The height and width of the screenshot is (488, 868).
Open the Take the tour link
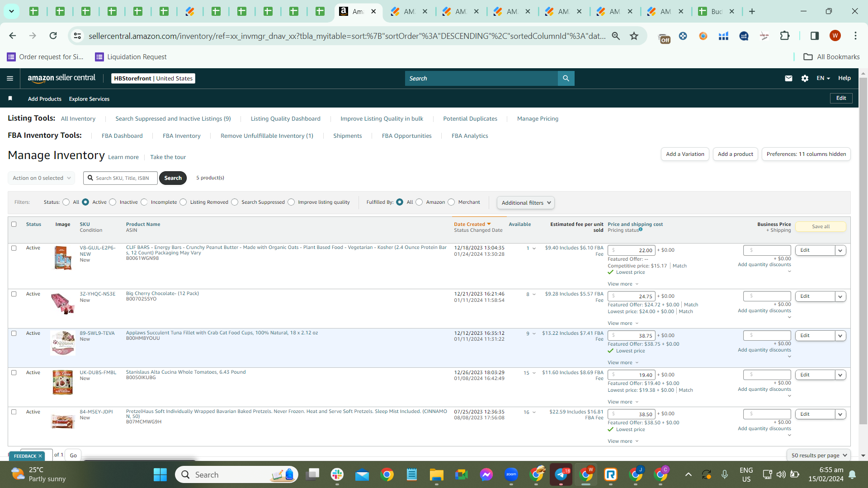pyautogui.click(x=168, y=157)
